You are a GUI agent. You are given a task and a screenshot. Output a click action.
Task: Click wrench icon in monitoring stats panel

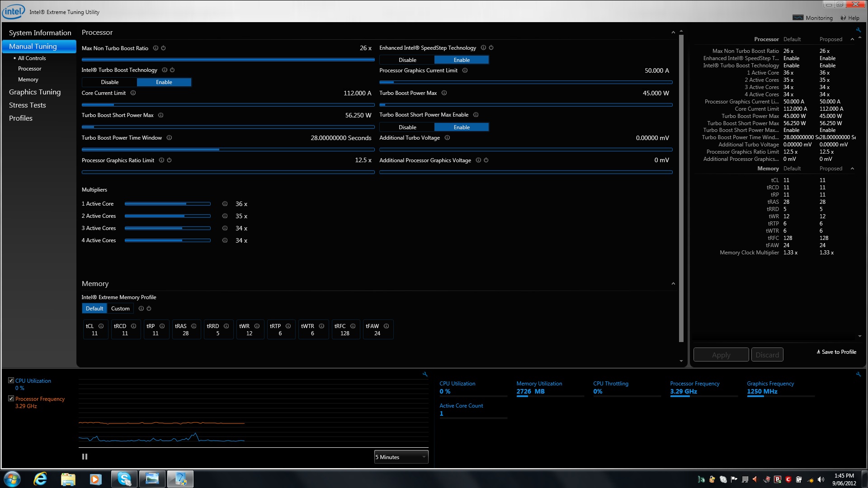coord(858,374)
